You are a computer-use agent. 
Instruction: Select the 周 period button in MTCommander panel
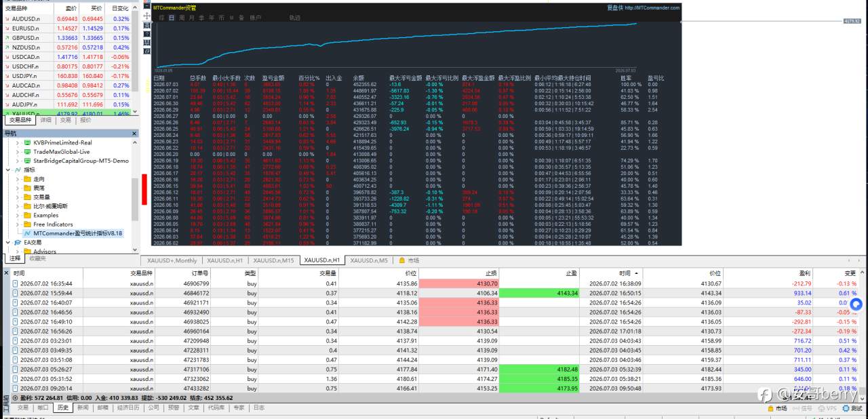[182, 17]
